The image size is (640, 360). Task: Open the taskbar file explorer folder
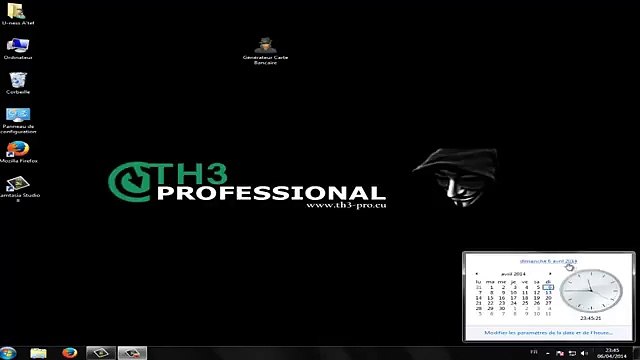pos(38,353)
